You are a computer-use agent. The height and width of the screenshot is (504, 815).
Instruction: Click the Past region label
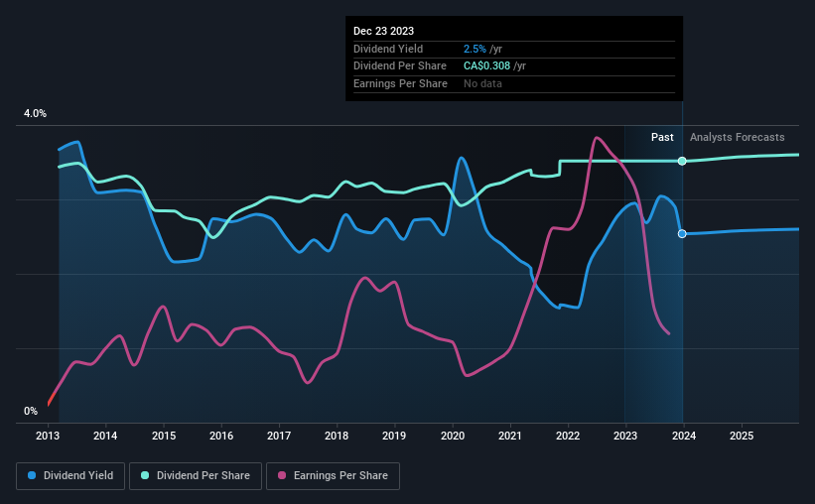coord(662,137)
